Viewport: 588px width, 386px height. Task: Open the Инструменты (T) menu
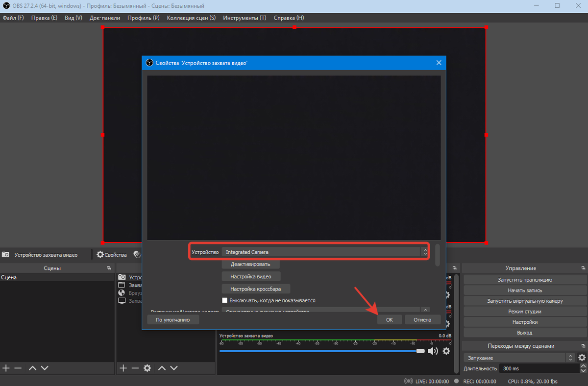click(x=245, y=18)
